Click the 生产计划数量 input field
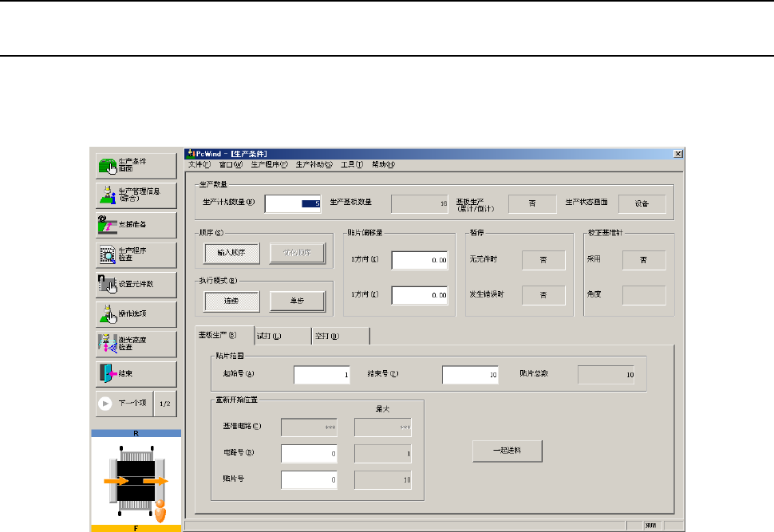The image size is (774, 532). [293, 204]
